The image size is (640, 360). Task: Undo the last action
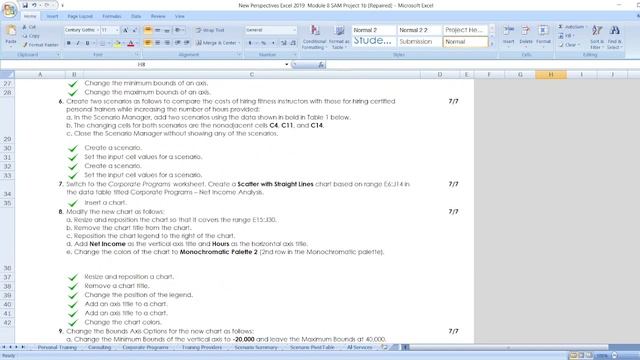[34, 5]
